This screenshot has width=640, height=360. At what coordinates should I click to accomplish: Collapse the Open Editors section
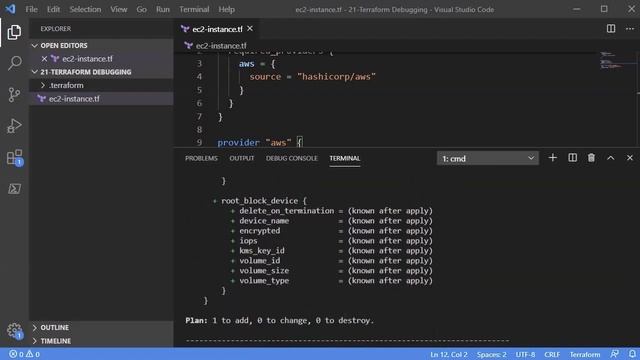click(x=35, y=45)
